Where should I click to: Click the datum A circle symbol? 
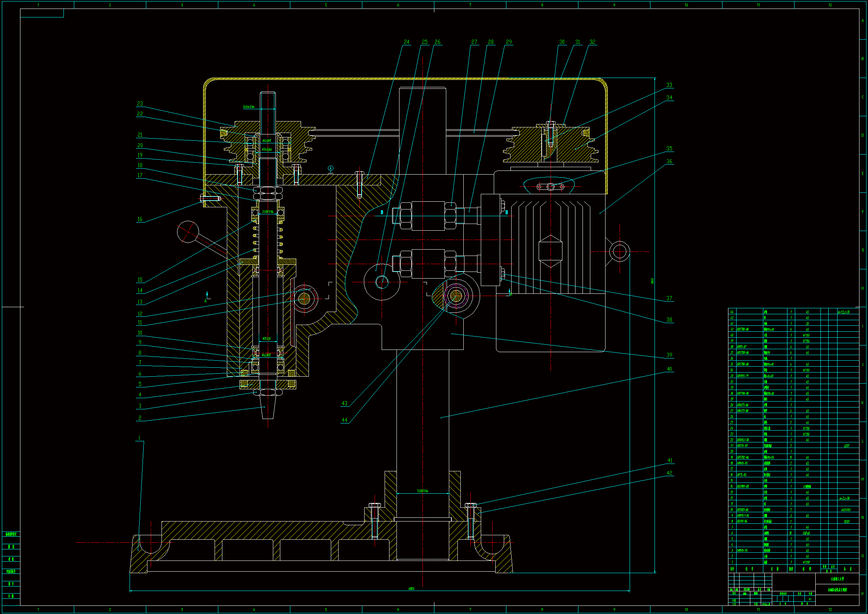pyautogui.click(x=330, y=168)
